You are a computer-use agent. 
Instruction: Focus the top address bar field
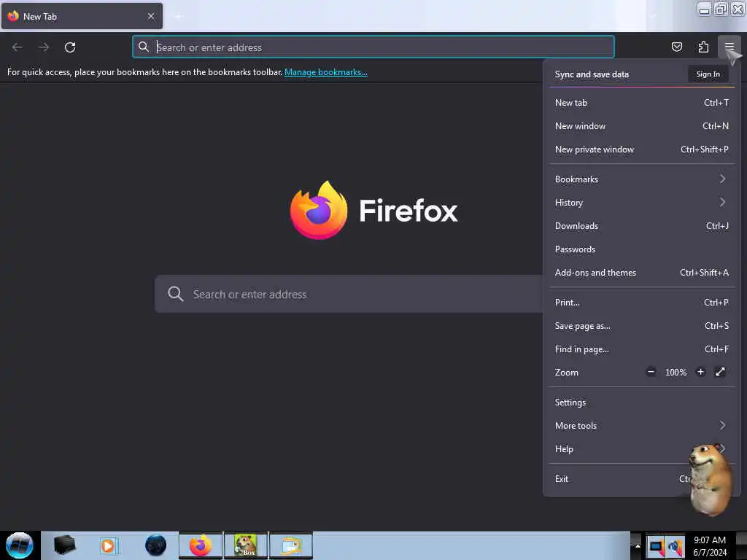pyautogui.click(x=373, y=47)
